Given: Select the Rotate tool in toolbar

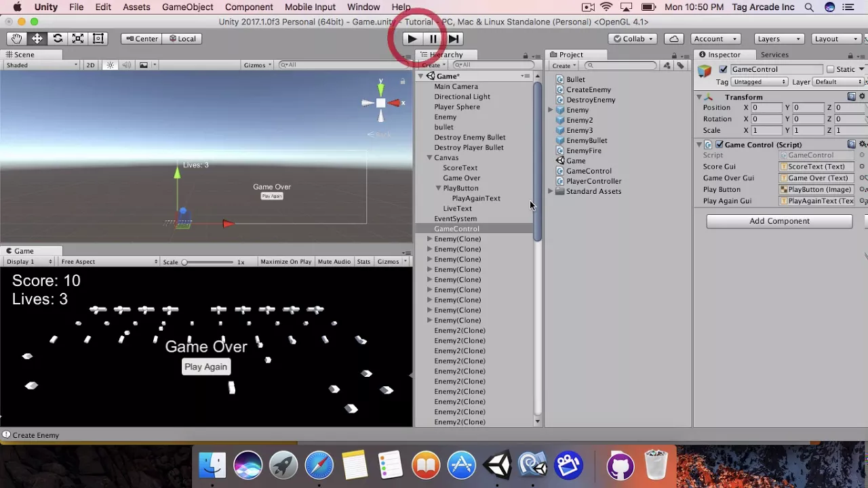Looking at the screenshot, I should pyautogui.click(x=58, y=39).
